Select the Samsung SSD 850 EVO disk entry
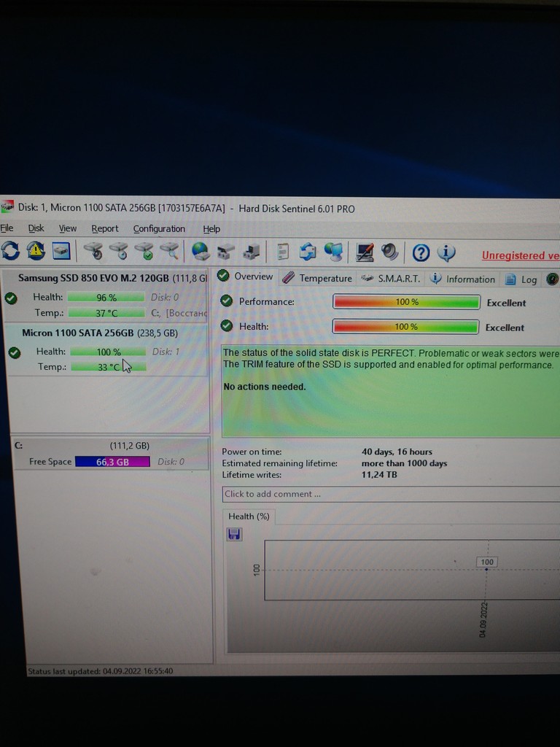 105,295
